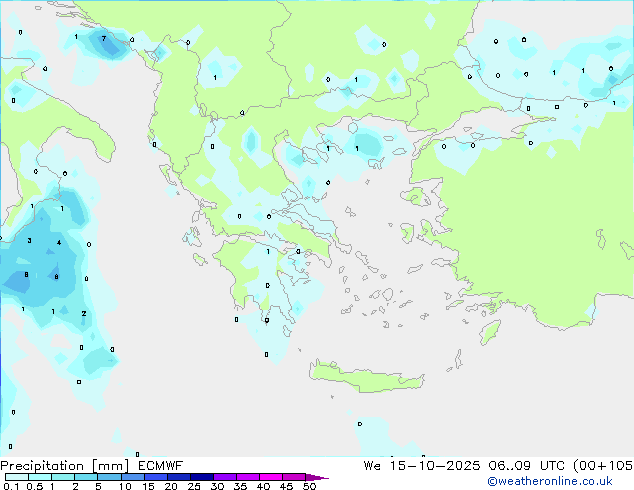Click the 35–40 mm legend swatch
Image resolution: width=634 pixels, height=490 pixels.
(248, 477)
